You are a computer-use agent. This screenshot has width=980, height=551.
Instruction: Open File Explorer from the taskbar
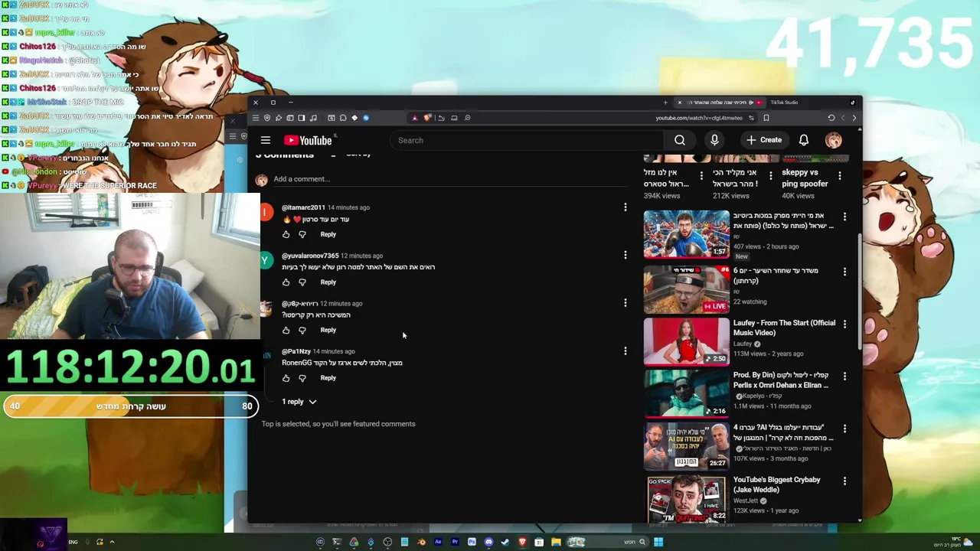556,542
